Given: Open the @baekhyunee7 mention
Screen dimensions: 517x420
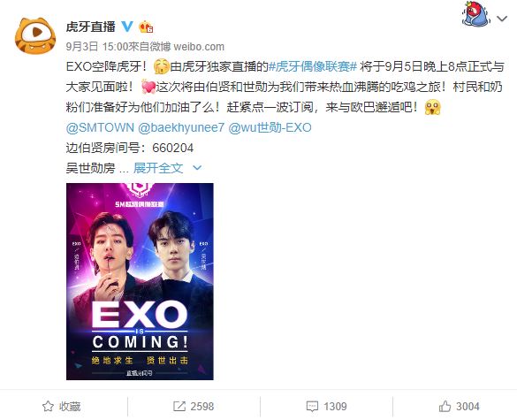Looking at the screenshot, I should tap(181, 127).
